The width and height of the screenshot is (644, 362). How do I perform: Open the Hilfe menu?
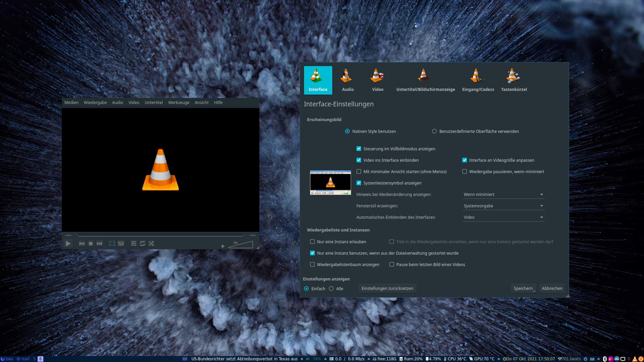click(218, 103)
